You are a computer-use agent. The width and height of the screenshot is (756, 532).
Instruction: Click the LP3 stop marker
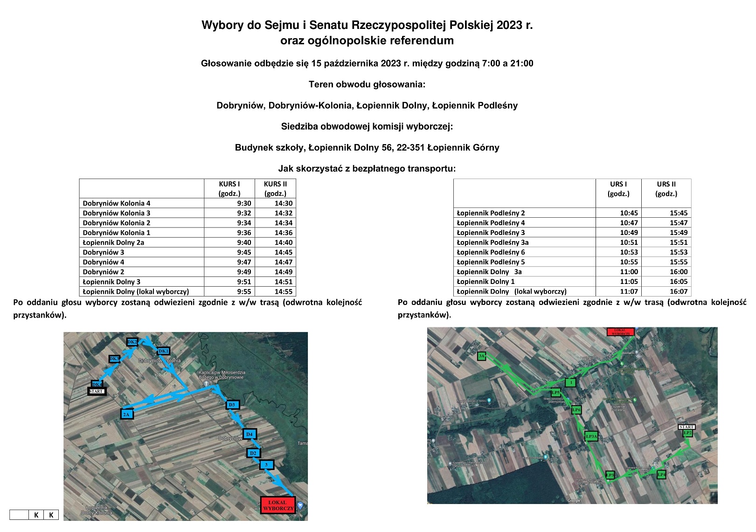pyautogui.click(x=610, y=475)
